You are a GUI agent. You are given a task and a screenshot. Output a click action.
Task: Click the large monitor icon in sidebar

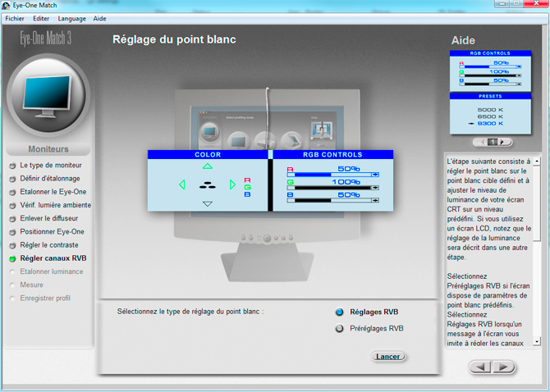48,95
